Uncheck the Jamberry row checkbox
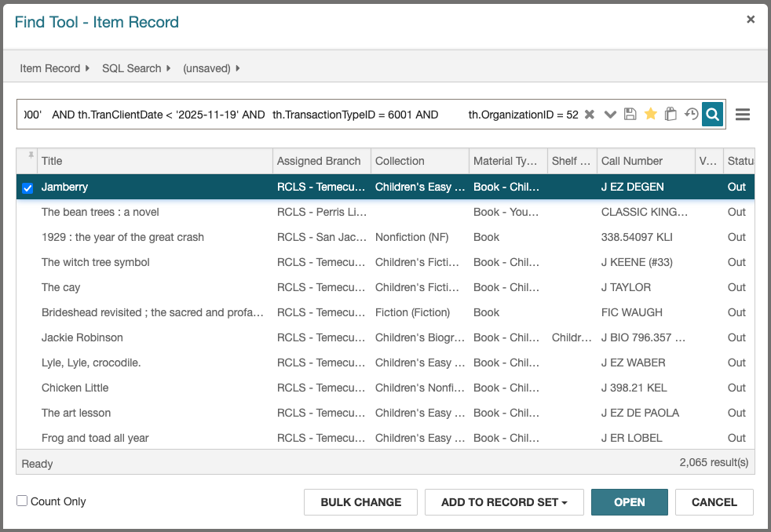Screen dimensions: 771x532 point(27,187)
